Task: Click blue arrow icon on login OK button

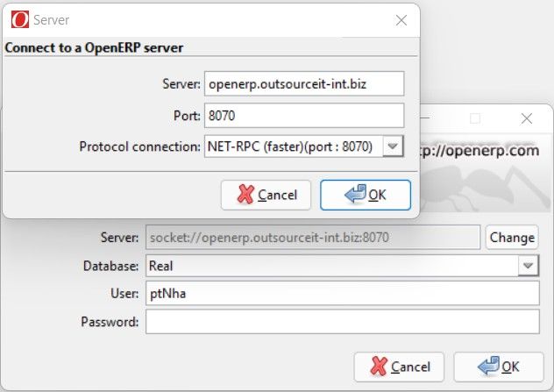Action: point(488,365)
